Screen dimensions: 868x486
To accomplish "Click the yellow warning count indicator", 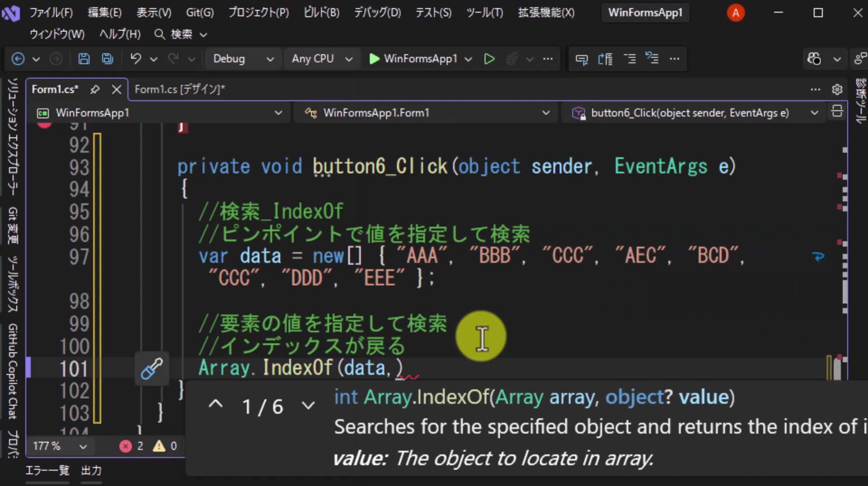I will [165, 446].
